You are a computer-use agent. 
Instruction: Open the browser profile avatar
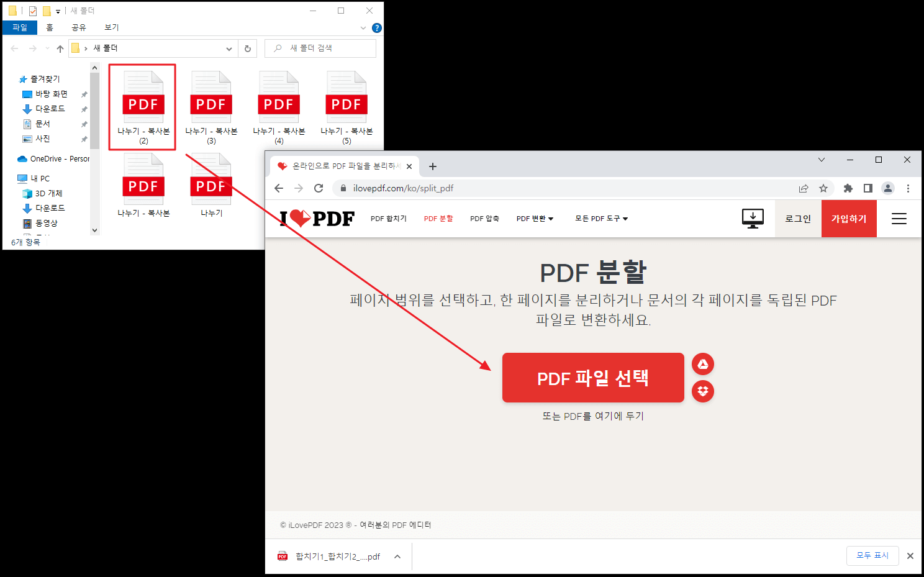887,188
